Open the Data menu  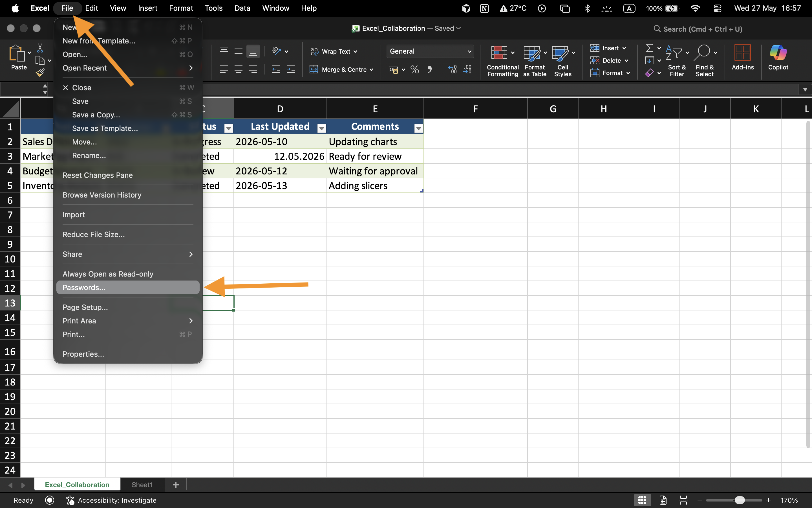(x=242, y=8)
